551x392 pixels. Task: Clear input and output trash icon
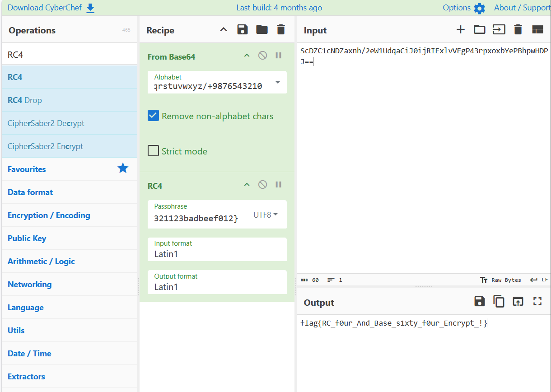(518, 30)
